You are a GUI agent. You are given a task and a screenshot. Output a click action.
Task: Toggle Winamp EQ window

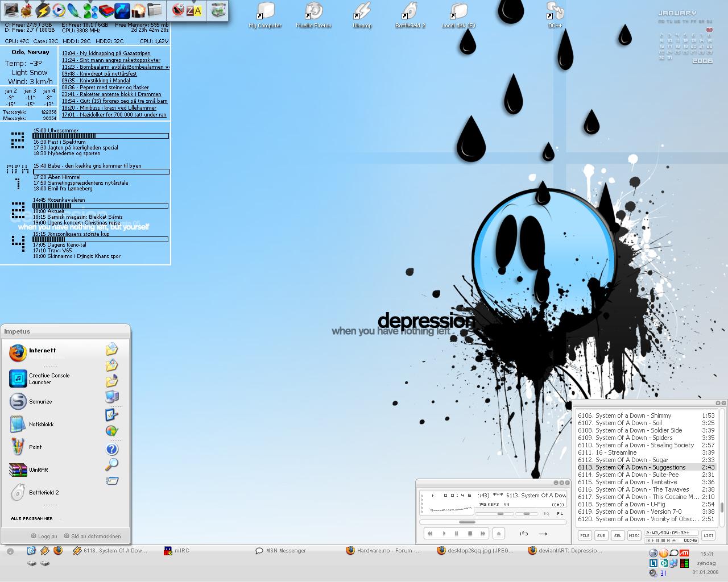[x=547, y=513]
